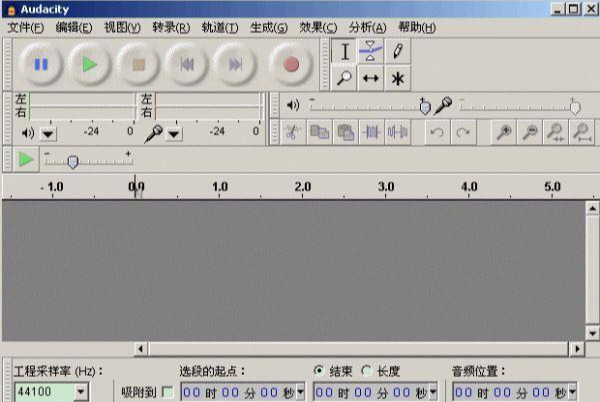Select the Multi-tool asterisk mode

(398, 78)
